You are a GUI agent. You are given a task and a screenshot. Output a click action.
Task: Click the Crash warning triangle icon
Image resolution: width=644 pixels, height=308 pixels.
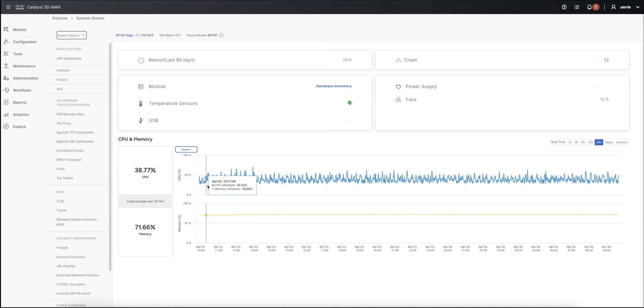point(398,60)
